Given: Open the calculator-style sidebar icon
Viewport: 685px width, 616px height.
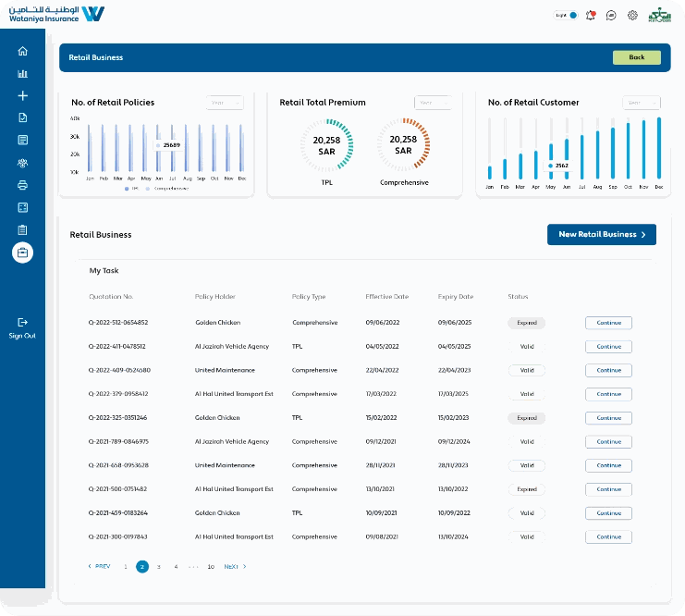Looking at the screenshot, I should (x=23, y=207).
